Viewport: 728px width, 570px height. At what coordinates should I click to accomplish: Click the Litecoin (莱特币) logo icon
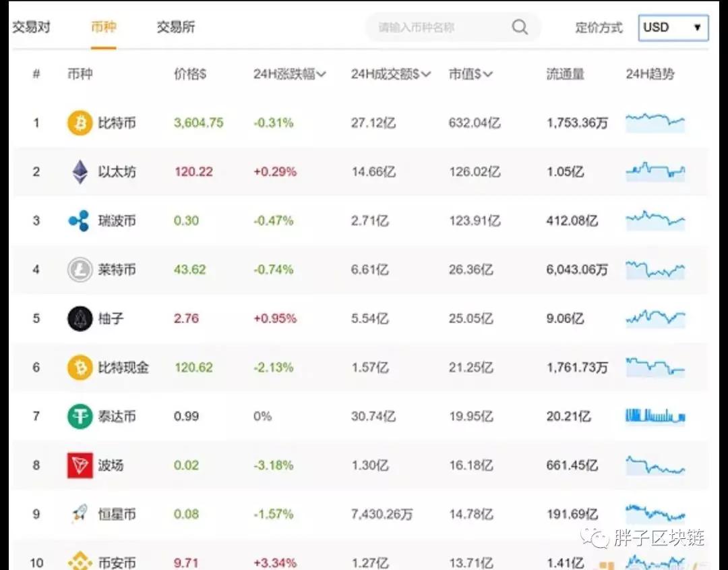80,269
